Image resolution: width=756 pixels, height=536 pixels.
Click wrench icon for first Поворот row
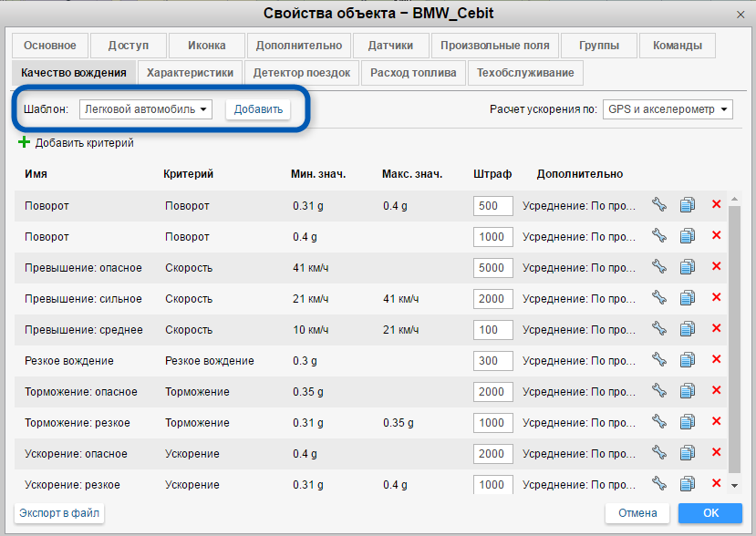(x=659, y=205)
